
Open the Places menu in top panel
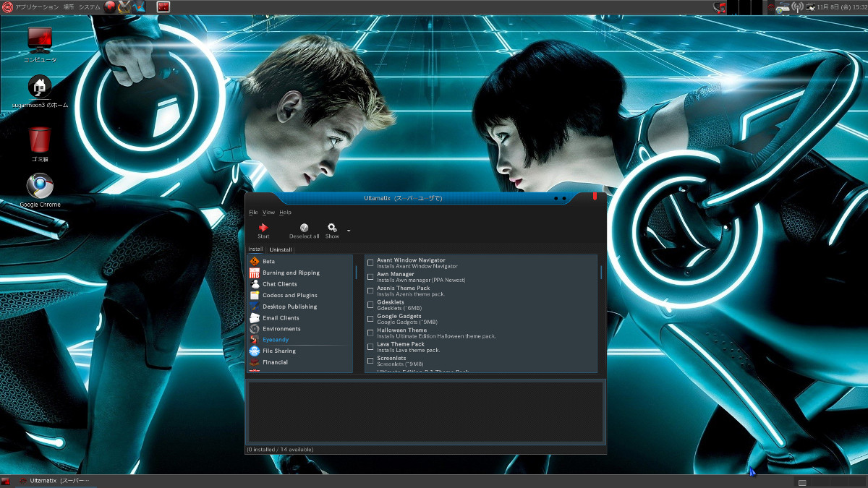click(x=69, y=7)
